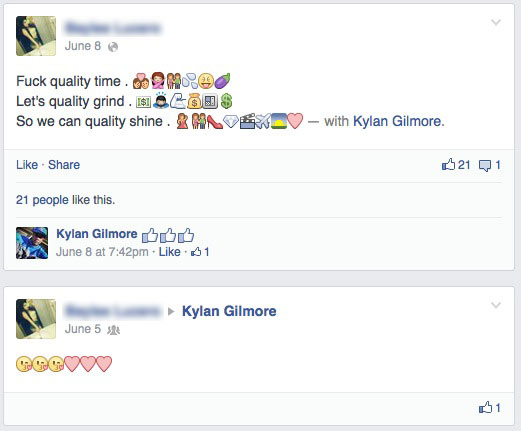Like the June 8 post

pos(27,165)
